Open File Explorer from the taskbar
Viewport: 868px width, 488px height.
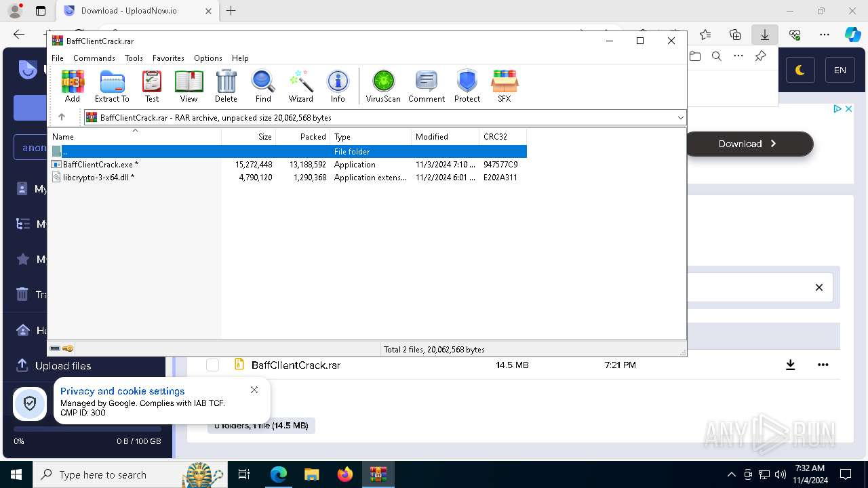point(311,474)
